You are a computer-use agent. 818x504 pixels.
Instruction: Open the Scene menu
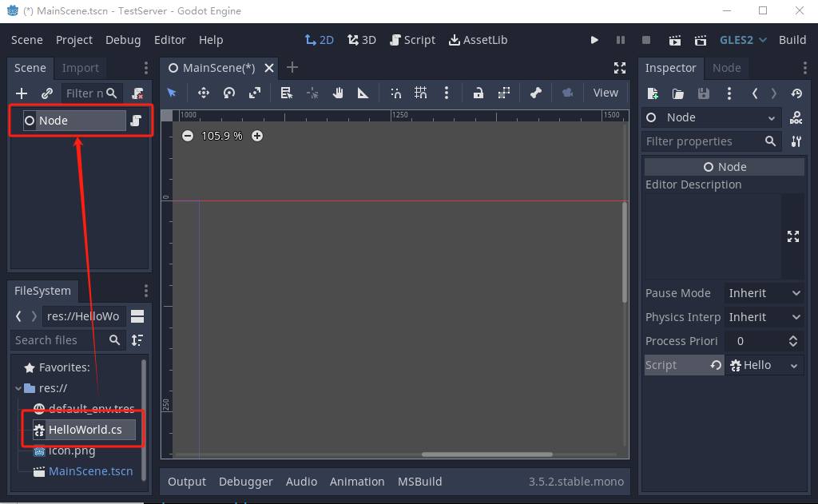pyautogui.click(x=27, y=40)
